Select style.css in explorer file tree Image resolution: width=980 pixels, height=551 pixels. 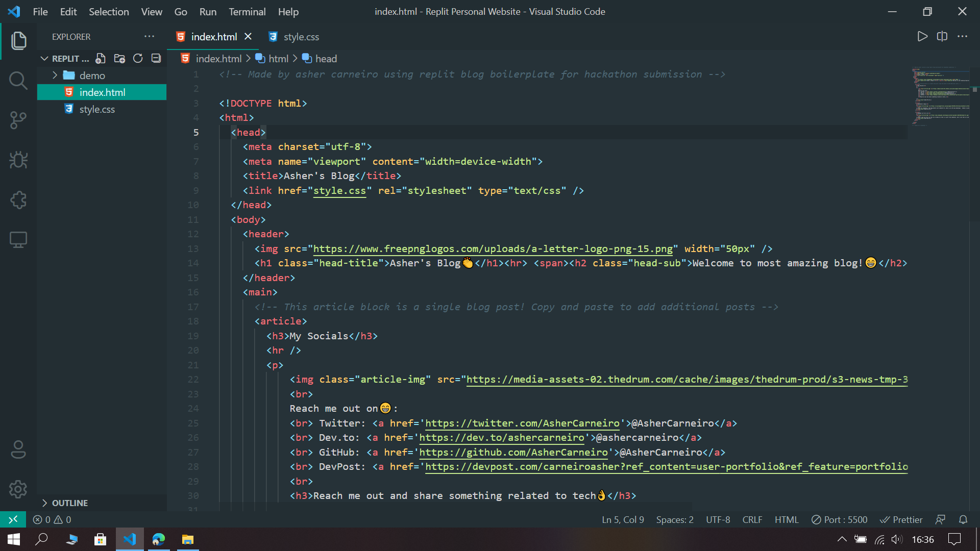pyautogui.click(x=97, y=109)
